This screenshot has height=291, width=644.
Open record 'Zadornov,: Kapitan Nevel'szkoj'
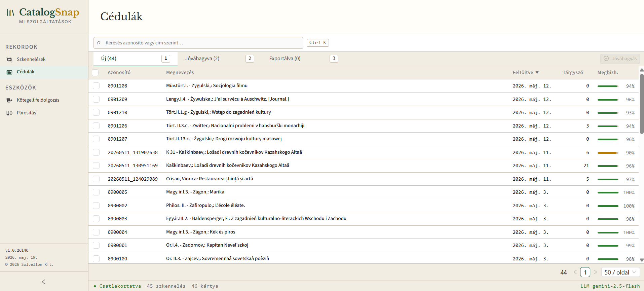(x=207, y=245)
